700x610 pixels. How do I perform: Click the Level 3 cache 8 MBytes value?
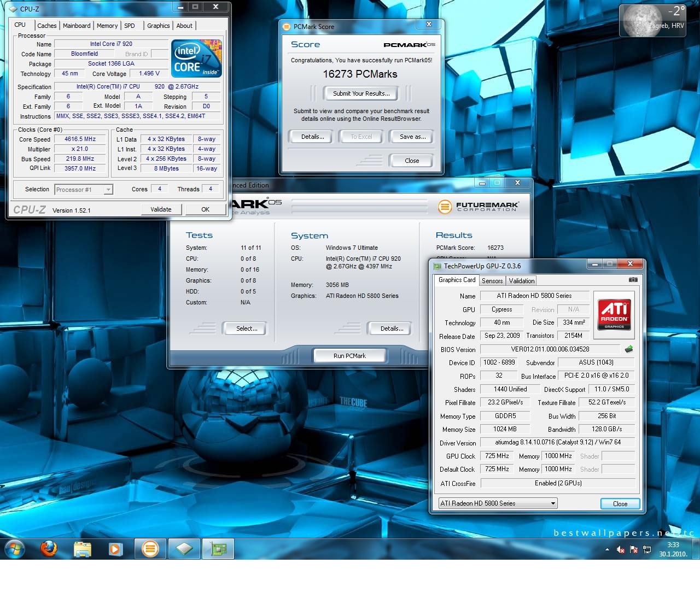coord(166,168)
